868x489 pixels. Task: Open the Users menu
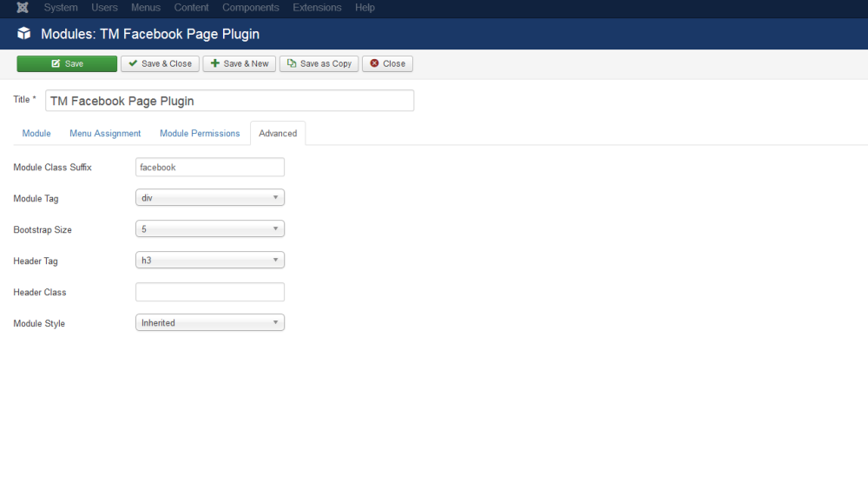[105, 8]
